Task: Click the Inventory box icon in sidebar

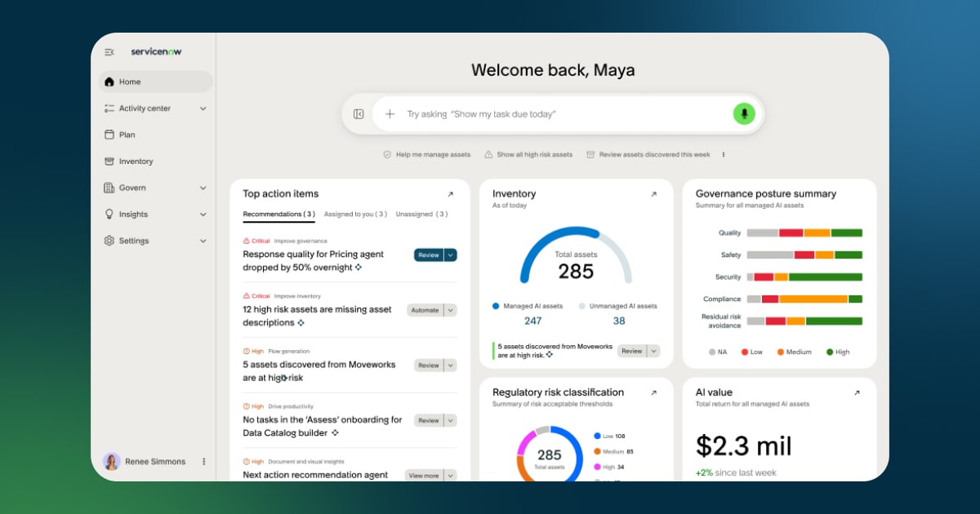Action: click(109, 162)
